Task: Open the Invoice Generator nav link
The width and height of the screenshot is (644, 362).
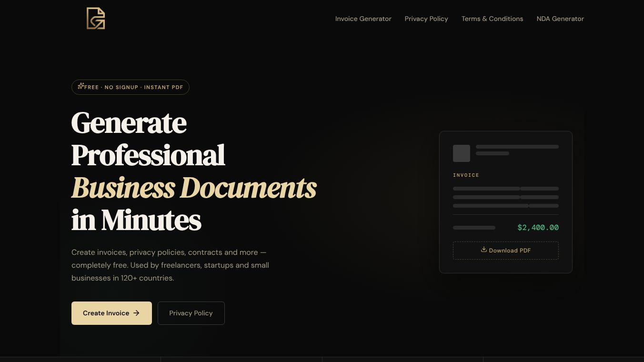Action: [363, 19]
